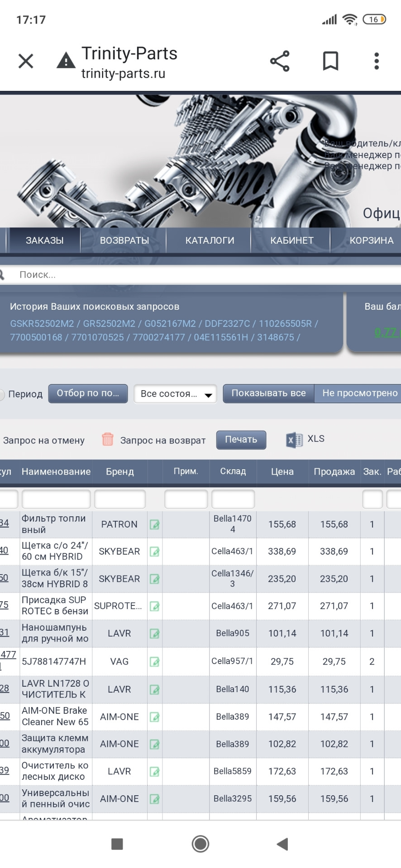Edit note for the Наношампунь LAVR row
Screen dimensions: 401x868
point(155,634)
